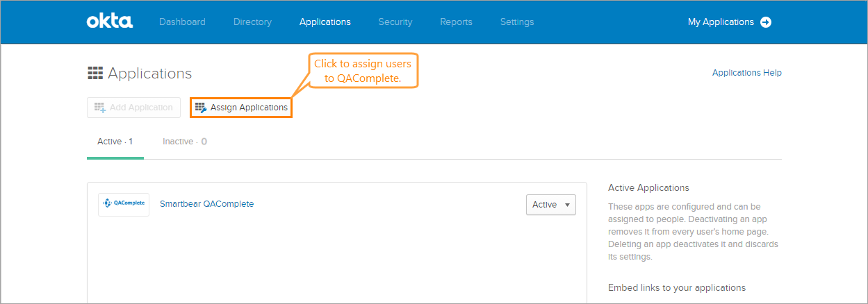Viewport: 868px width, 304px height.
Task: Click the Assign Applications grid-and-pencil icon
Action: point(201,108)
